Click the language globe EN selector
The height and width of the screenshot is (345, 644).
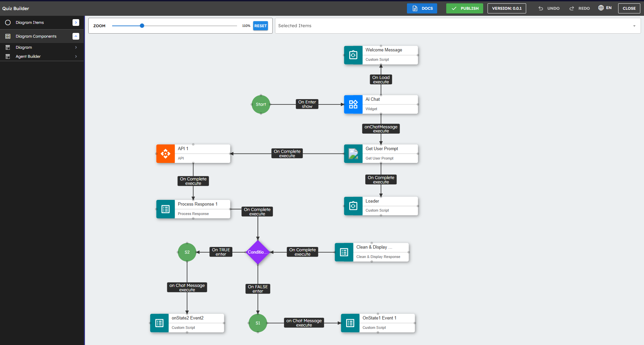[x=605, y=8]
